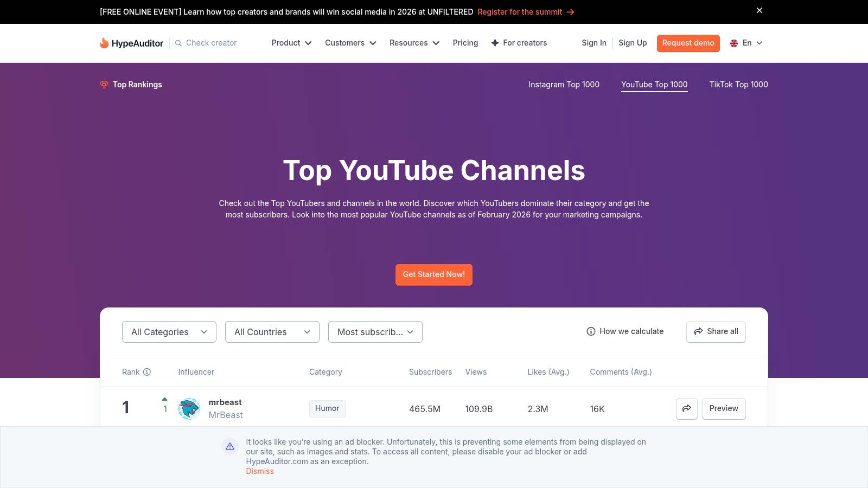Screen dimensions: 868x488
Task: Expand the Customers menu
Action: (350, 43)
